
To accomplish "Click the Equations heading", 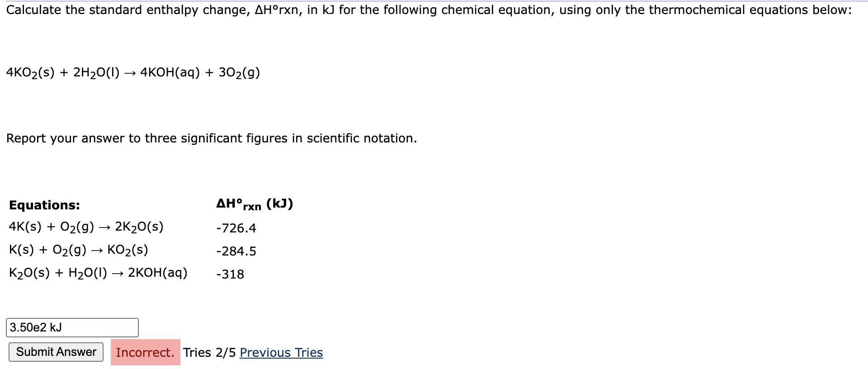I will tap(44, 205).
